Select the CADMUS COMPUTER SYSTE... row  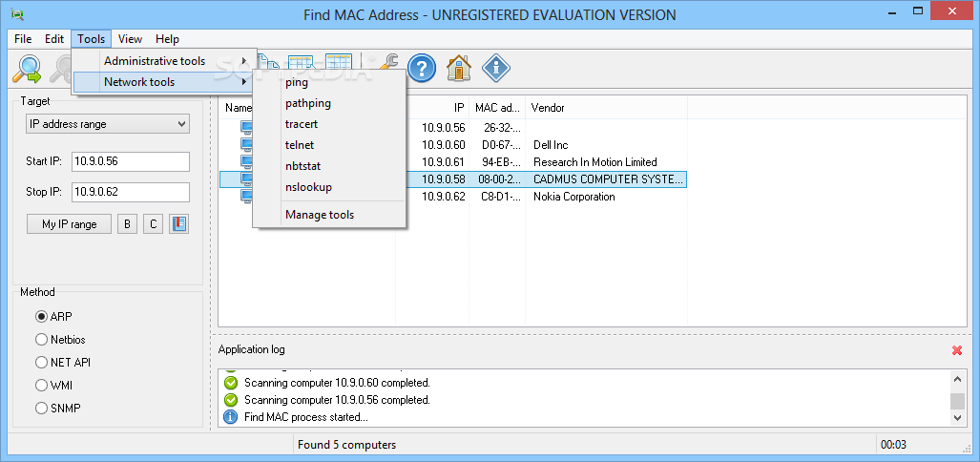[x=453, y=179]
